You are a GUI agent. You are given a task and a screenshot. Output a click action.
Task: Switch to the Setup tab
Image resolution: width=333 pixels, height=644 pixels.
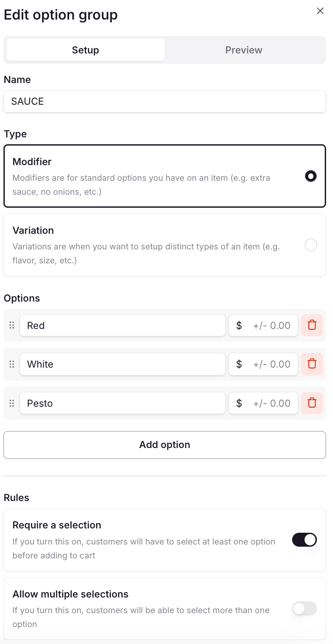86,50
